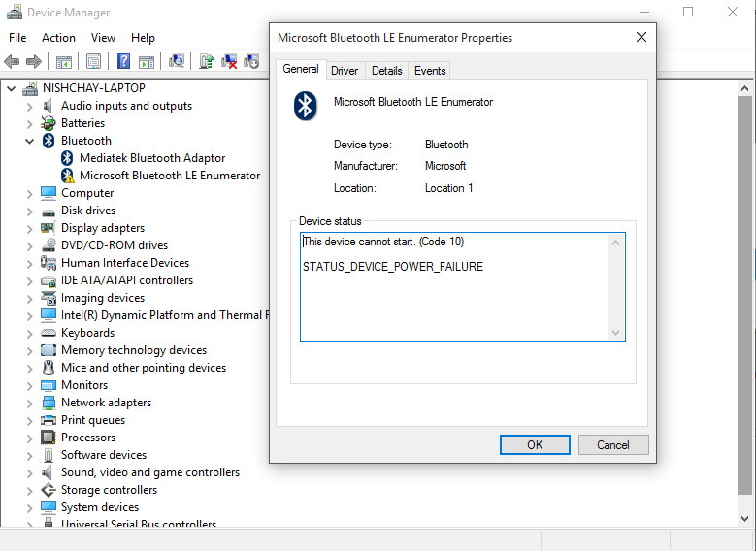Click Scan for hardware changes icon
Screen dimensions: 756x551
(177, 61)
